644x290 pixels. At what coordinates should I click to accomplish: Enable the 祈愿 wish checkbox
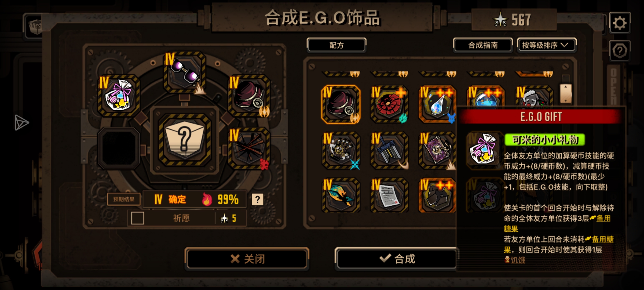click(x=138, y=218)
